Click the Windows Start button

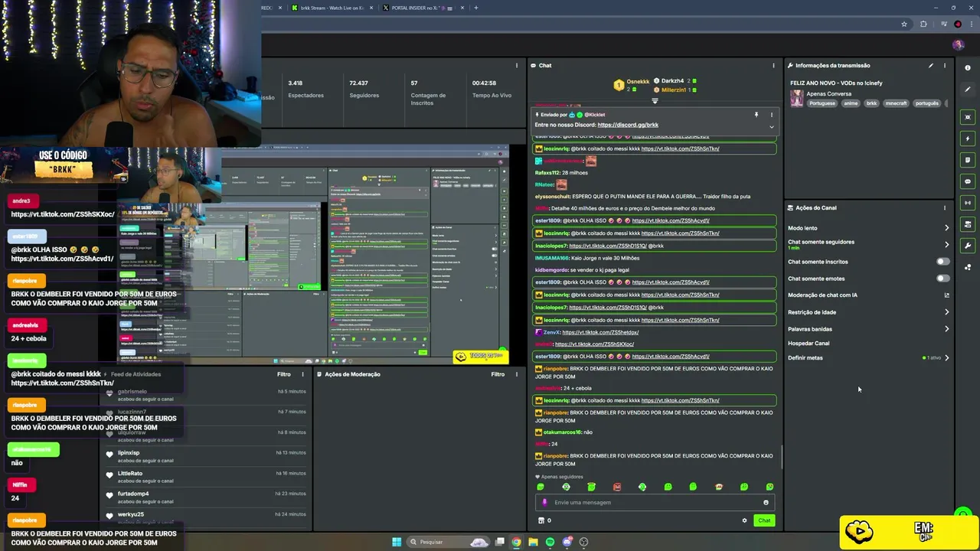(x=397, y=542)
